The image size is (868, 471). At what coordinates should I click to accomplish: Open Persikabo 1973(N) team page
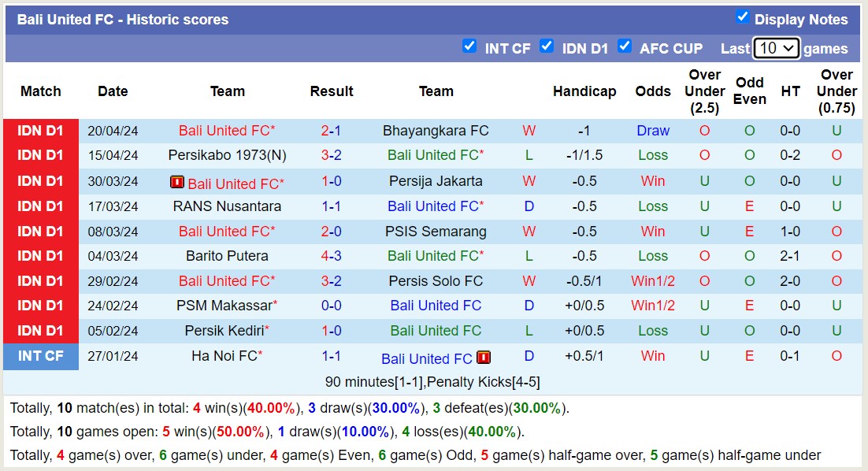(227, 155)
